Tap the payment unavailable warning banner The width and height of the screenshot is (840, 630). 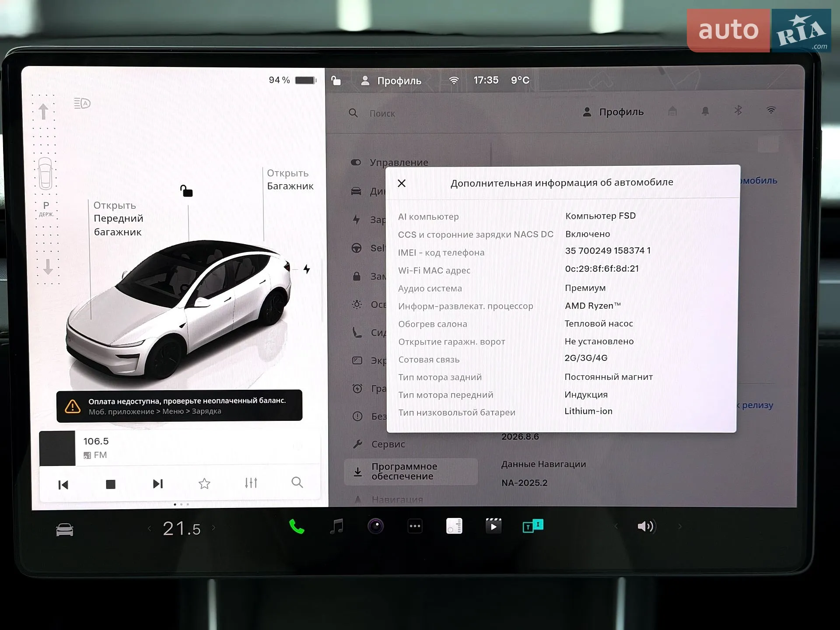[179, 406]
